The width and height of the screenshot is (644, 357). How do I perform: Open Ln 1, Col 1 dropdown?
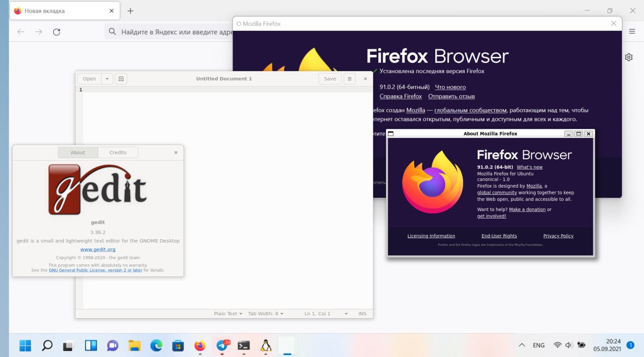[x=326, y=314]
